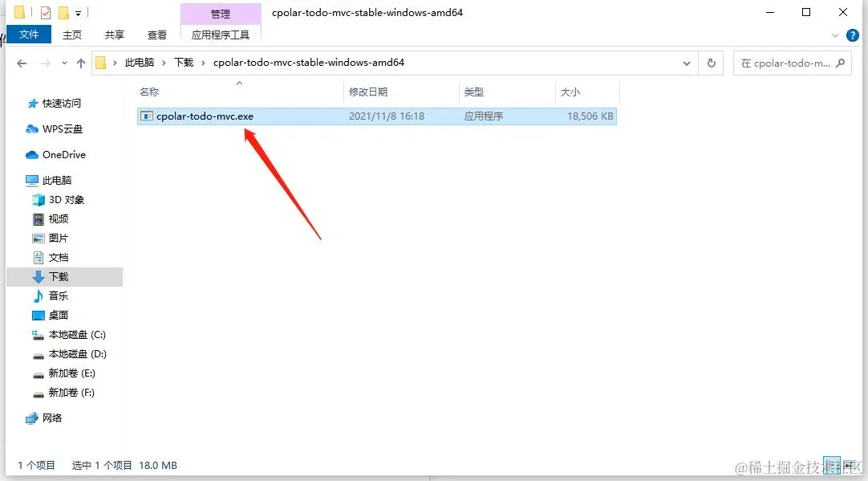Click the 网络 network icon
This screenshot has height=481, width=868.
[32, 418]
